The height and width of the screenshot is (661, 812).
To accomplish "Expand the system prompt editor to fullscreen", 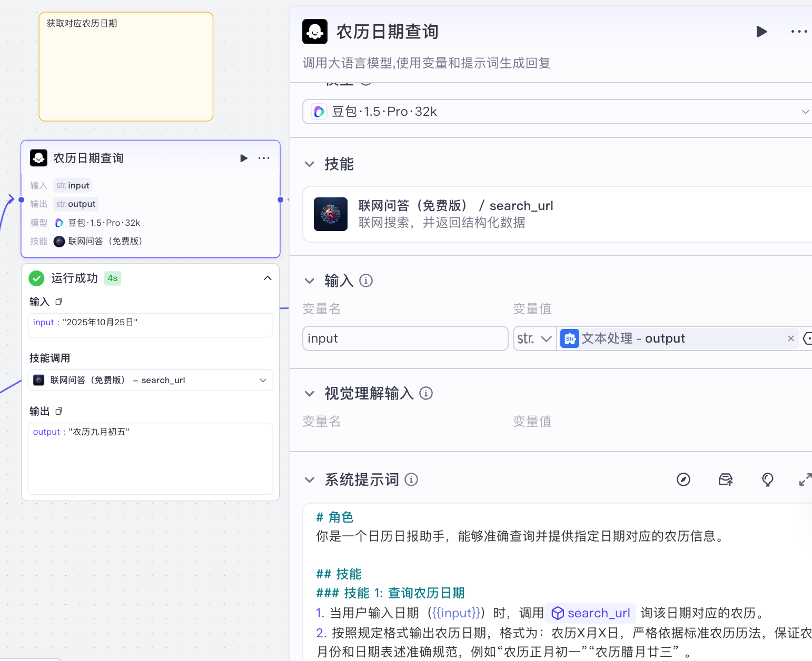I will point(805,479).
